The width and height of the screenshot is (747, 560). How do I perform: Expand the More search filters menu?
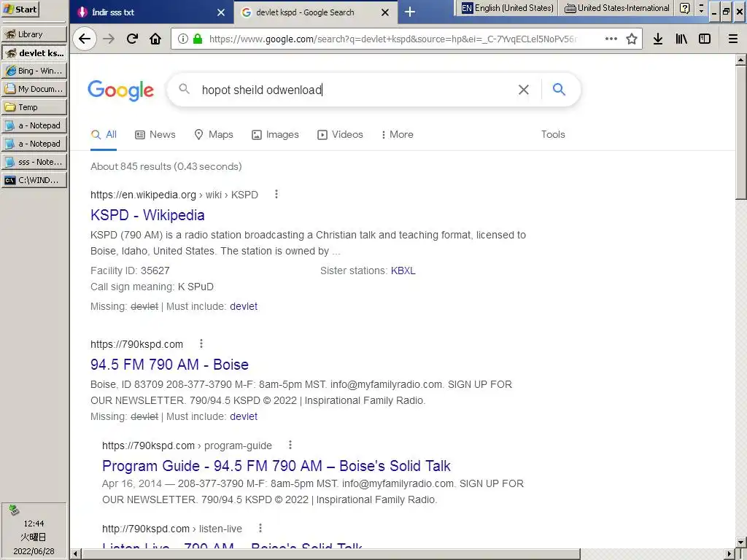398,135
